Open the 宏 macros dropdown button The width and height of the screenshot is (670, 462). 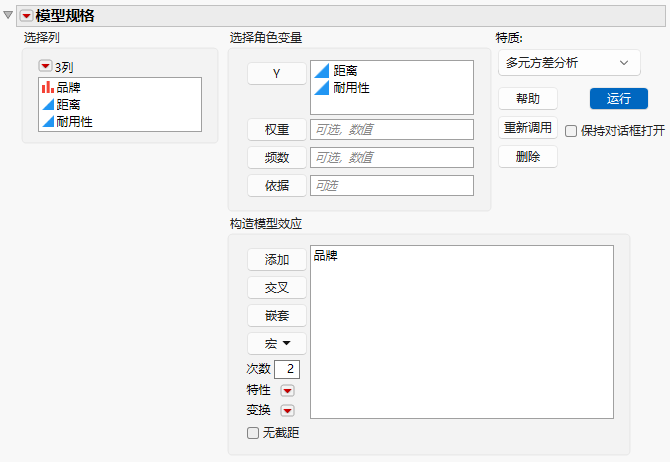click(277, 344)
